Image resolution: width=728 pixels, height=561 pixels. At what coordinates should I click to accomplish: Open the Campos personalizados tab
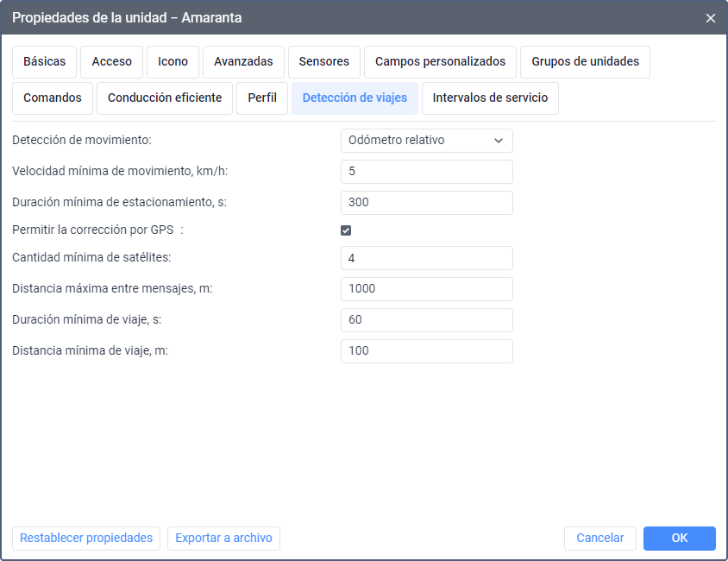[x=440, y=62]
